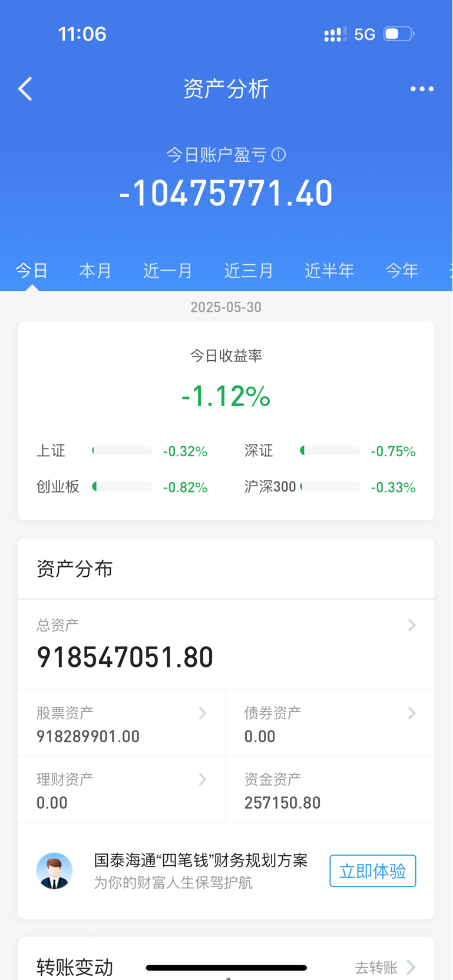Tap the 深证 index progress bar
This screenshot has height=980, width=453.
pos(330,451)
